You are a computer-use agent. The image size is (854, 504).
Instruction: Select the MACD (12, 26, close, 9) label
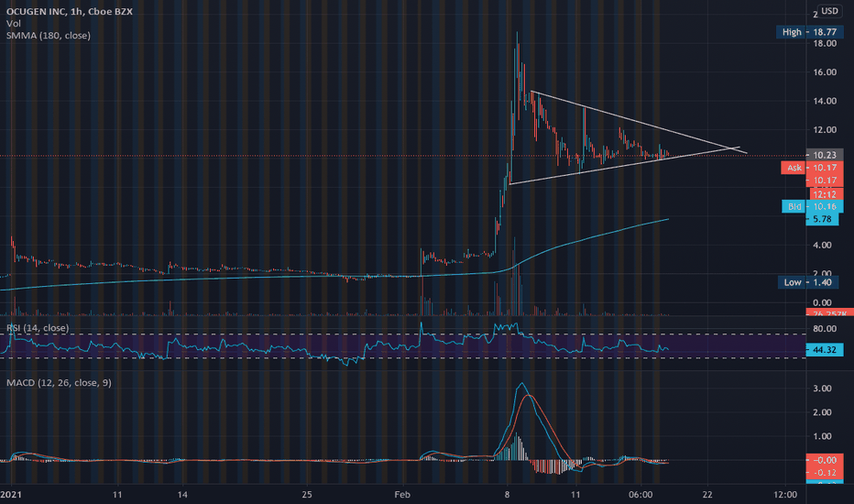(59, 383)
